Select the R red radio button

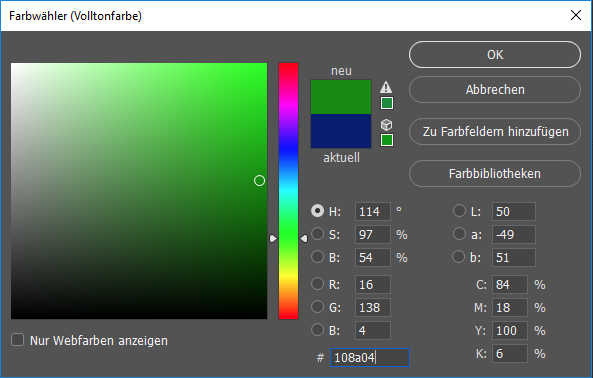coord(317,284)
